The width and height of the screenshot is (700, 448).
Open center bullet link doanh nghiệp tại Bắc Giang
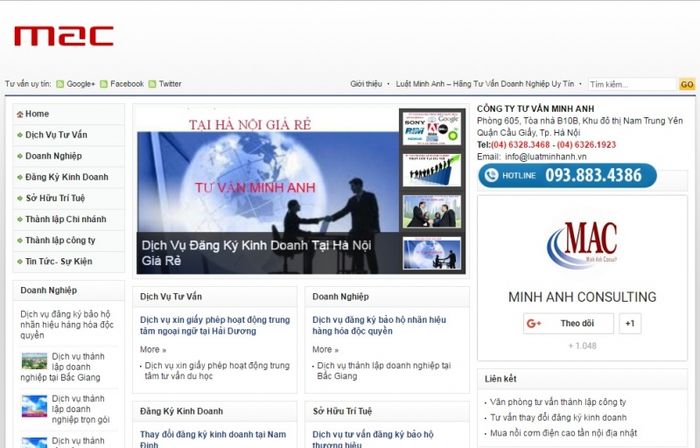(x=384, y=371)
